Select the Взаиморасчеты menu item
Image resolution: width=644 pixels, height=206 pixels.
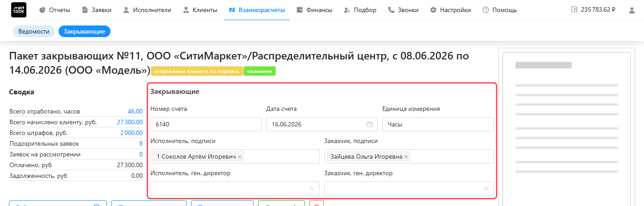click(257, 10)
